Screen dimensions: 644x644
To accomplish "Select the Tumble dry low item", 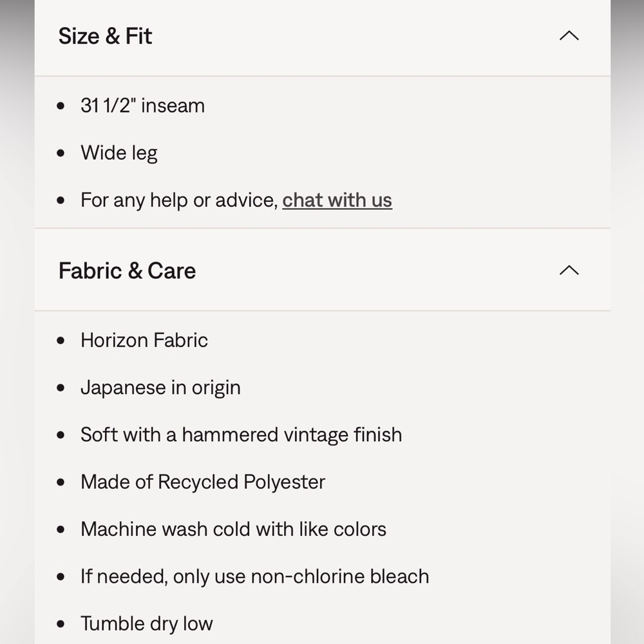I will pos(147,624).
